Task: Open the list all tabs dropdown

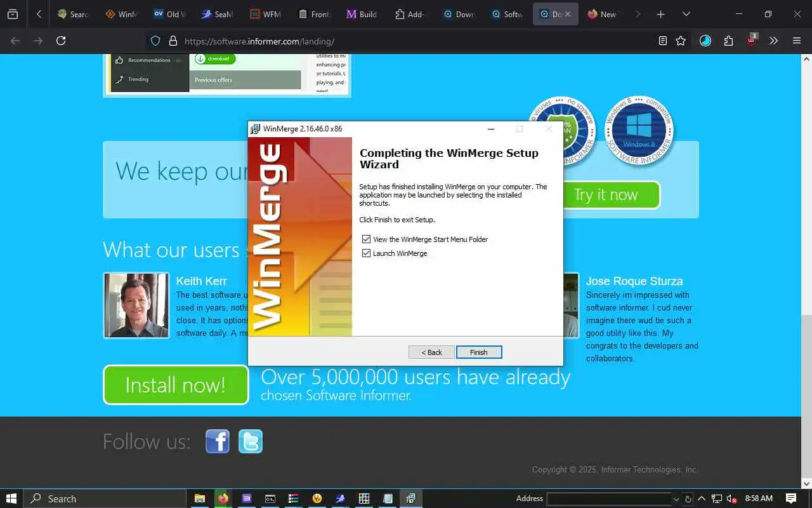Action: [x=686, y=14]
